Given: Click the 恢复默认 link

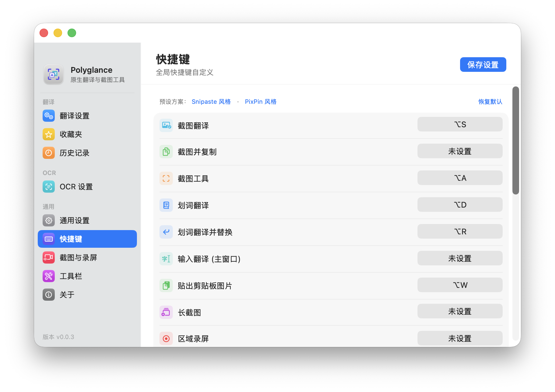Looking at the screenshot, I should [x=490, y=102].
